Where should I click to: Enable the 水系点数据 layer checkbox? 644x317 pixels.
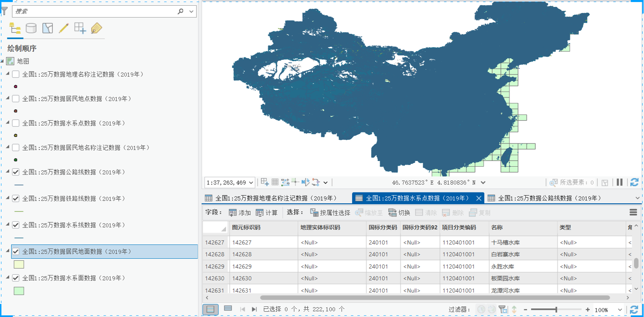[16, 123]
